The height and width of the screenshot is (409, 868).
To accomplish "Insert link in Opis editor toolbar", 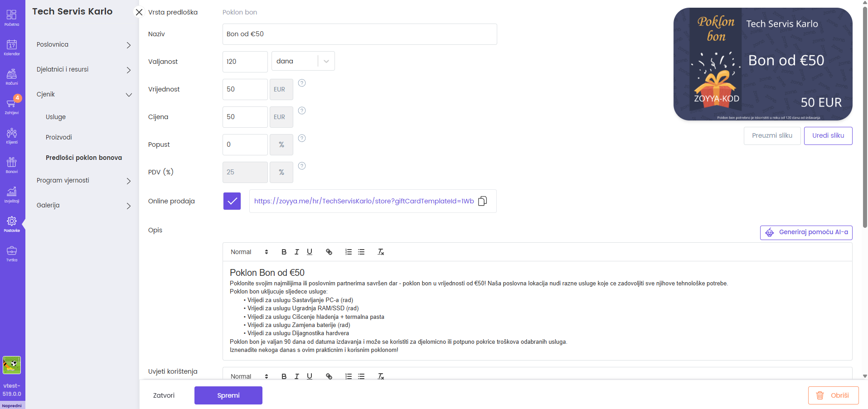I will pos(329,252).
